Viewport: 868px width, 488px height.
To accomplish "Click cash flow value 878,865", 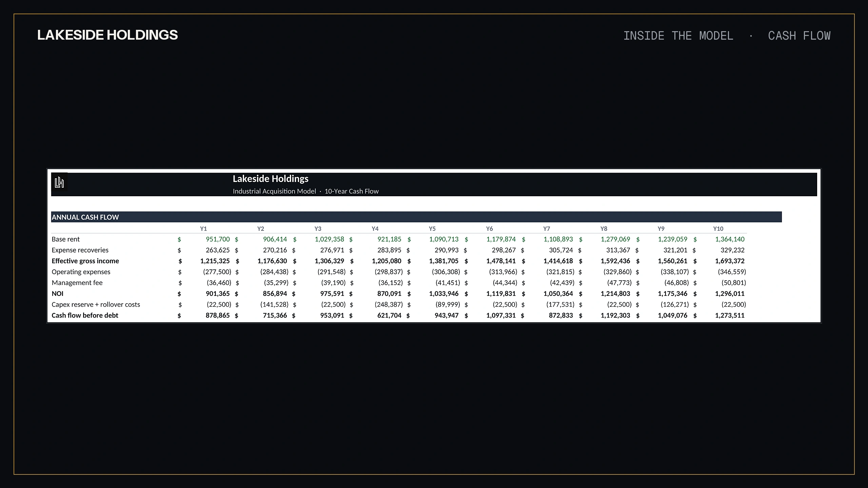I will pos(218,315).
